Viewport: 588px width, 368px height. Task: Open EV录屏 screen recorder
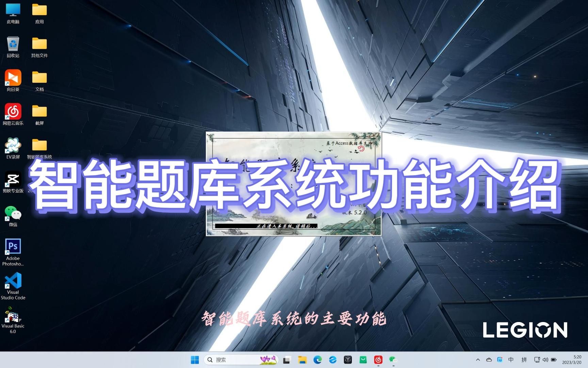13,145
